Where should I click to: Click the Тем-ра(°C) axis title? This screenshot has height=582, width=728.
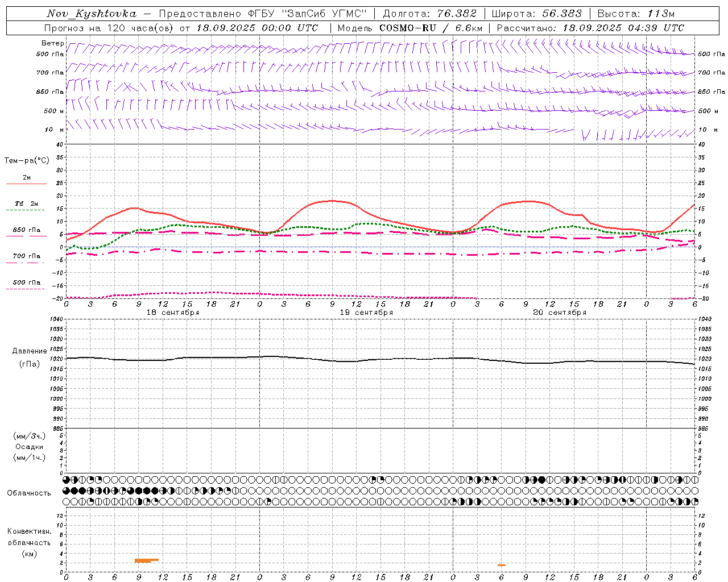(27, 161)
